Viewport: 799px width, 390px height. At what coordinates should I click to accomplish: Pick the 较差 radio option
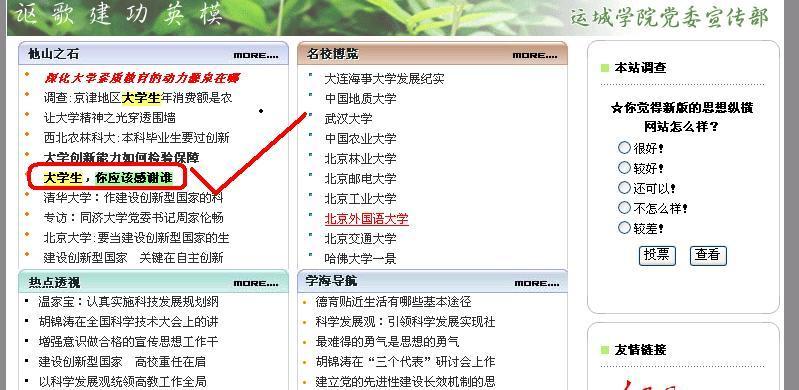[x=624, y=227]
